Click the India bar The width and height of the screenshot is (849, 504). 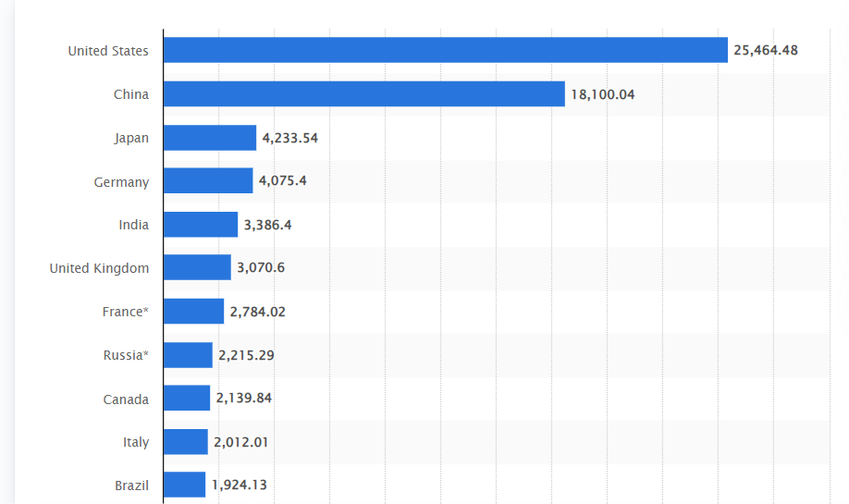(201, 224)
